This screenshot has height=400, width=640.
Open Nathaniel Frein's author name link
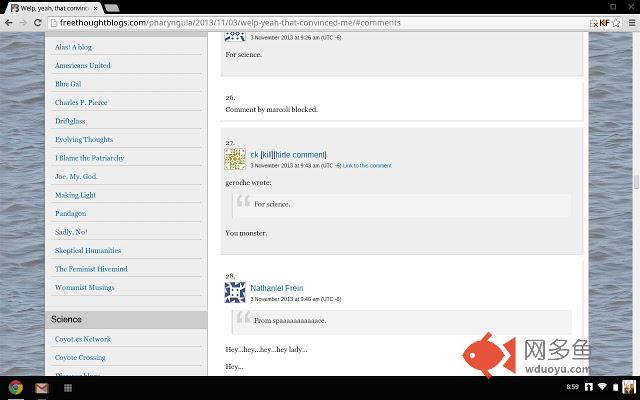tap(276, 288)
